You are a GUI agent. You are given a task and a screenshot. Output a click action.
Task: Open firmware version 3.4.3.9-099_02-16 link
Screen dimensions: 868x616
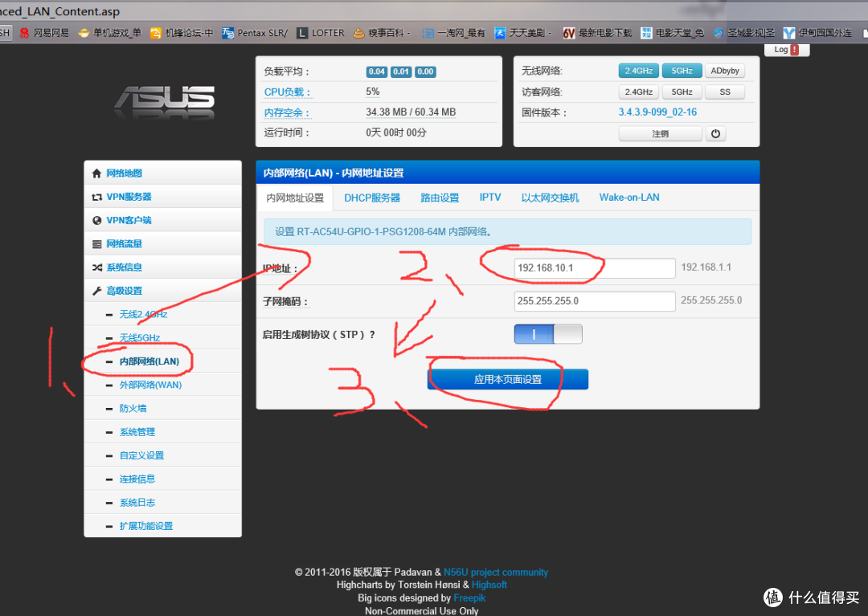tap(657, 112)
